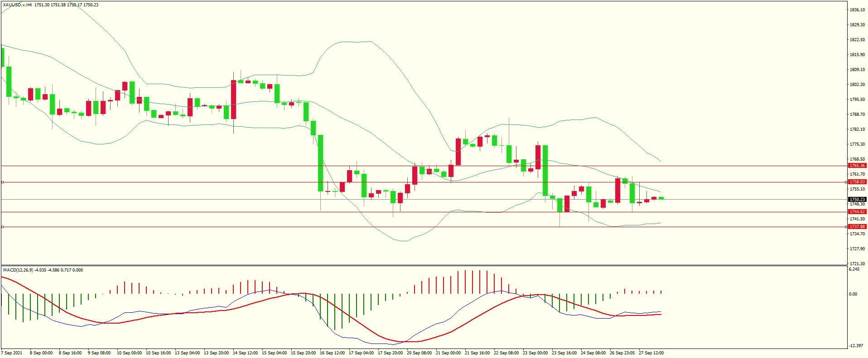Image resolution: width=868 pixels, height=358 pixels.
Task: Click the 23 Sep 16:00 time label
Action: point(564,353)
